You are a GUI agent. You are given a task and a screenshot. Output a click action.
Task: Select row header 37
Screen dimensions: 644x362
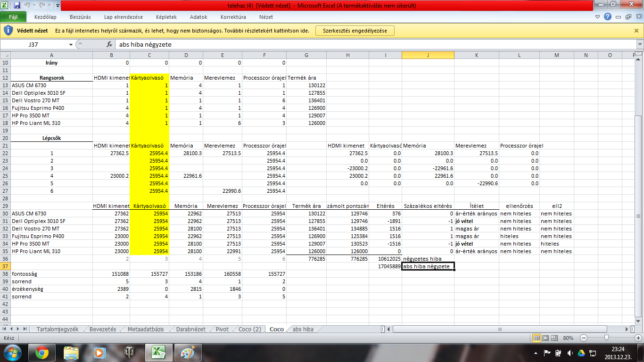coord(5,266)
